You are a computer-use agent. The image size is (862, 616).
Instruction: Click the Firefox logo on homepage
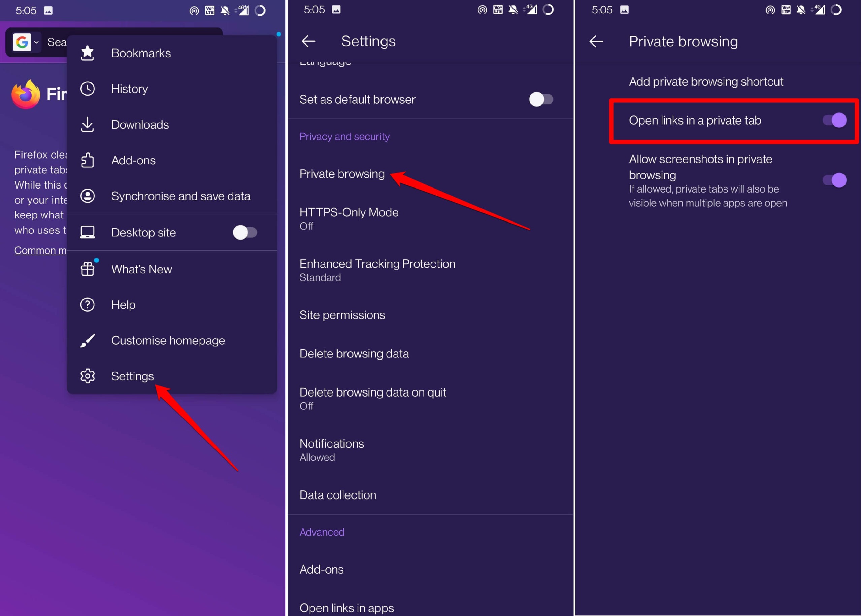[25, 94]
